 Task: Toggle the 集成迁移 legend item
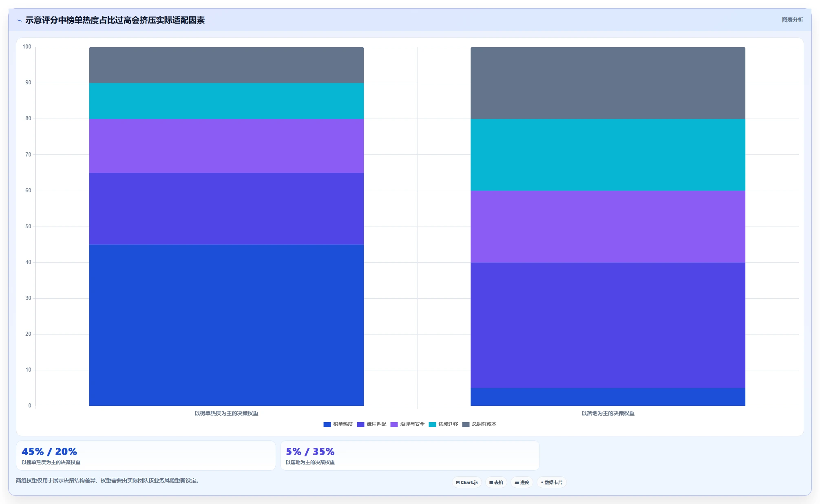(x=443, y=424)
